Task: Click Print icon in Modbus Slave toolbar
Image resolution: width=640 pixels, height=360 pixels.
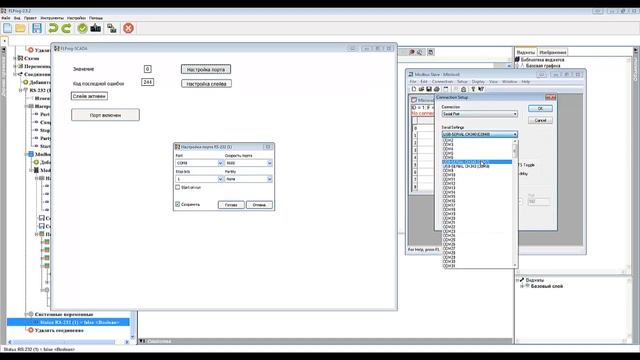Action: (x=437, y=89)
